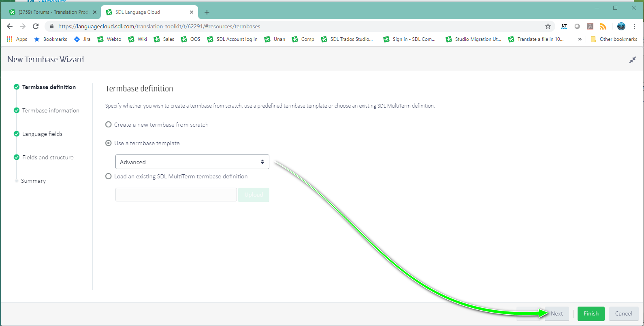Click the Next button

point(557,313)
